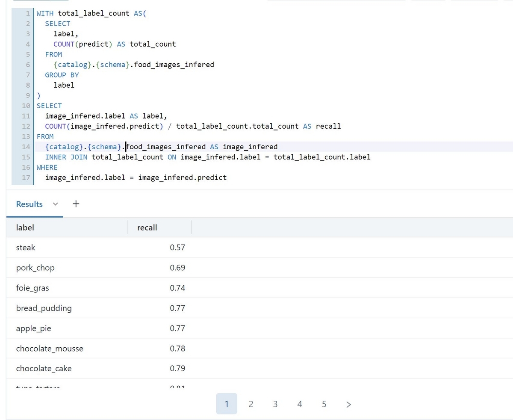Click the INNER JOIN total_label_count line
Image resolution: width=513 pixels, height=420 pixels.
coord(208,157)
